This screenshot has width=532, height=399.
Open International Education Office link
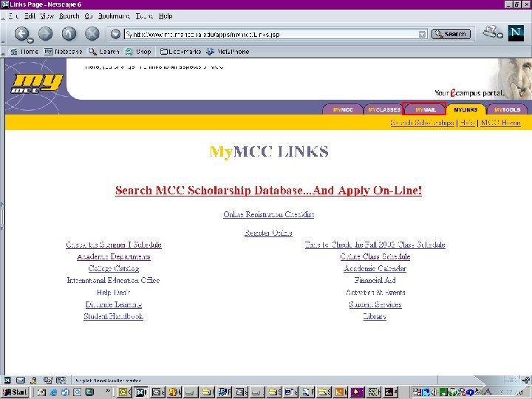[x=113, y=280]
